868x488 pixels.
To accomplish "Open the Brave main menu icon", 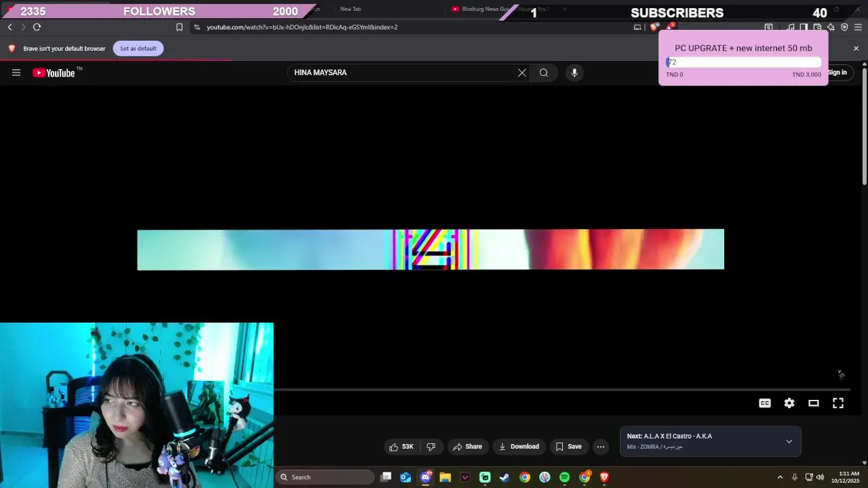I will point(858,27).
